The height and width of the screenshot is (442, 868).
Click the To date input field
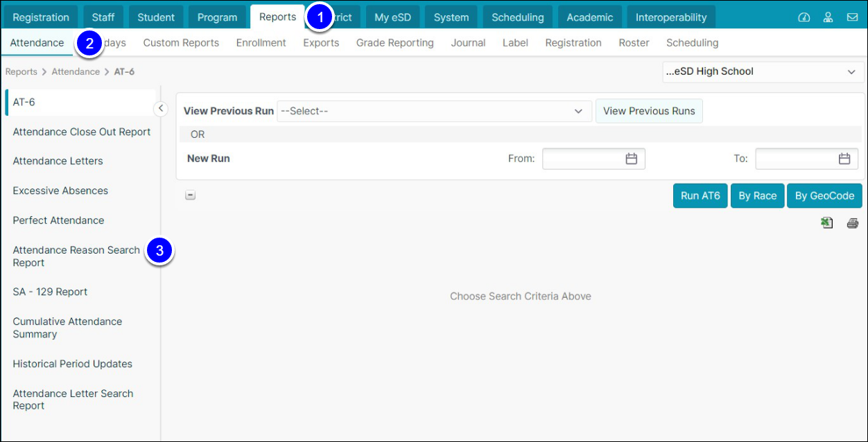click(806, 159)
